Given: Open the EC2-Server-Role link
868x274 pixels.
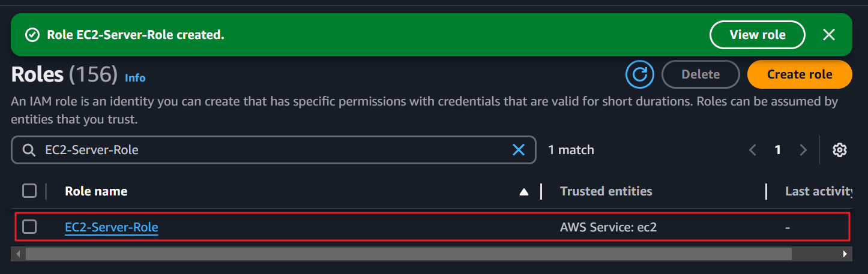Looking at the screenshot, I should (x=112, y=227).
